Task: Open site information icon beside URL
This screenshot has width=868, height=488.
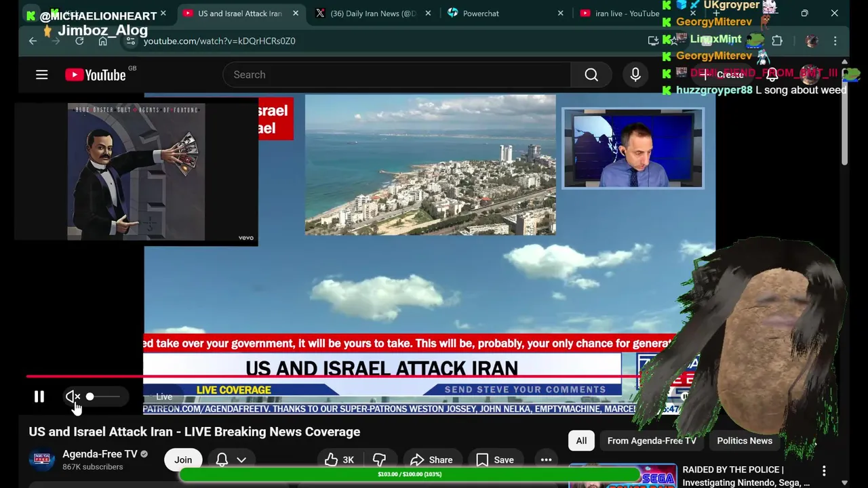Action: [131, 41]
